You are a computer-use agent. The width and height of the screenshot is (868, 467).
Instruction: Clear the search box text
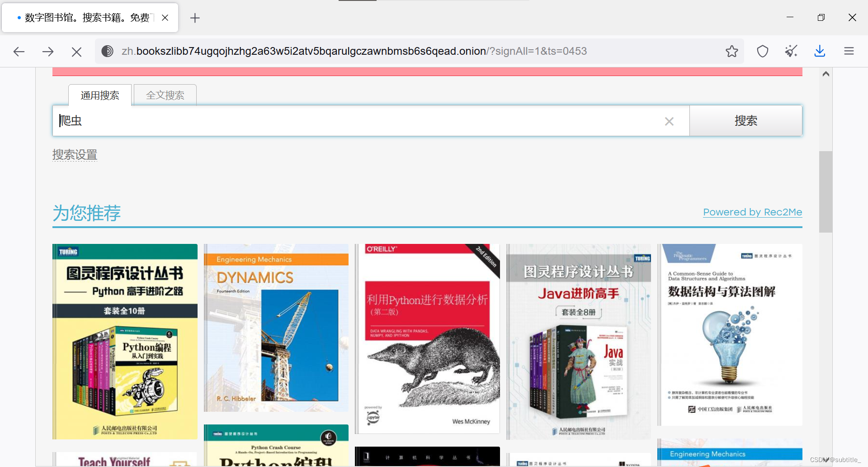(x=669, y=121)
